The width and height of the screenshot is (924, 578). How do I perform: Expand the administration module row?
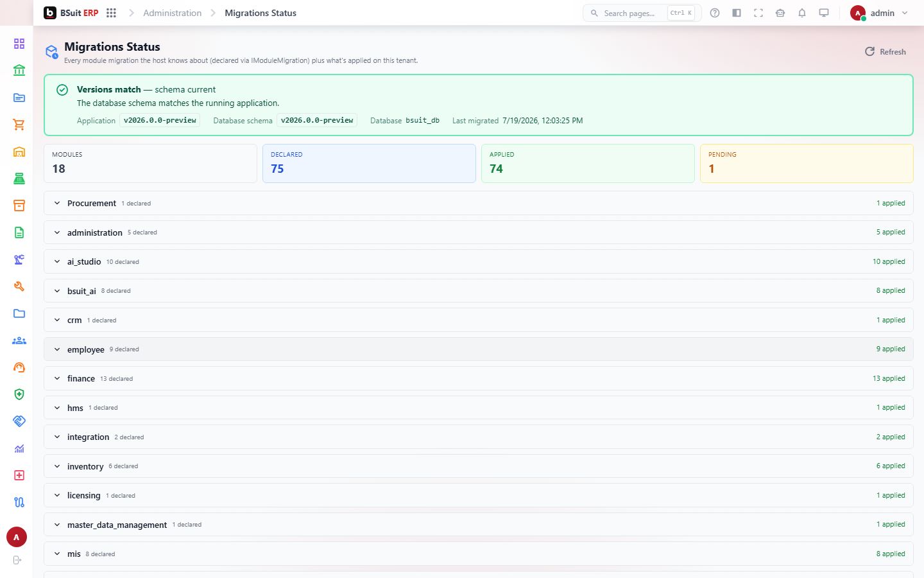coord(478,232)
